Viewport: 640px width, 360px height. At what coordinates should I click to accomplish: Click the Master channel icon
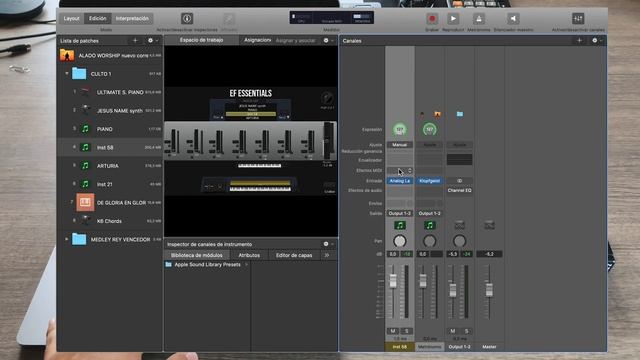click(489, 225)
